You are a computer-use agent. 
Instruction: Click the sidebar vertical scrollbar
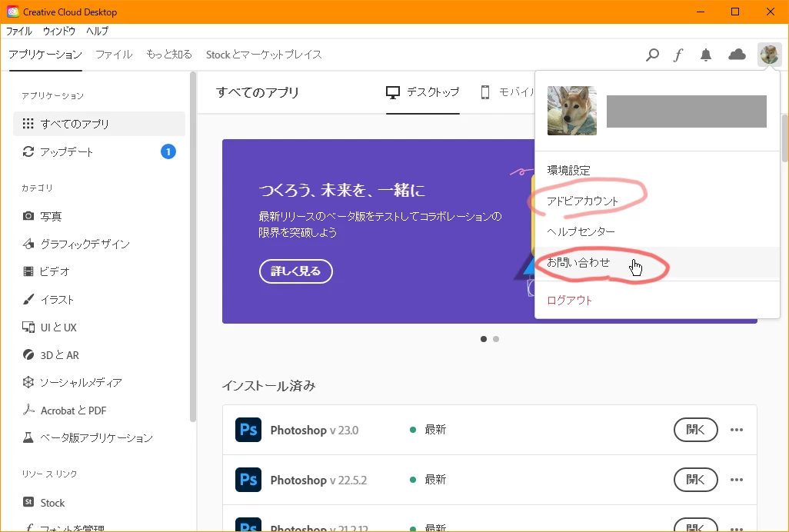point(193,246)
